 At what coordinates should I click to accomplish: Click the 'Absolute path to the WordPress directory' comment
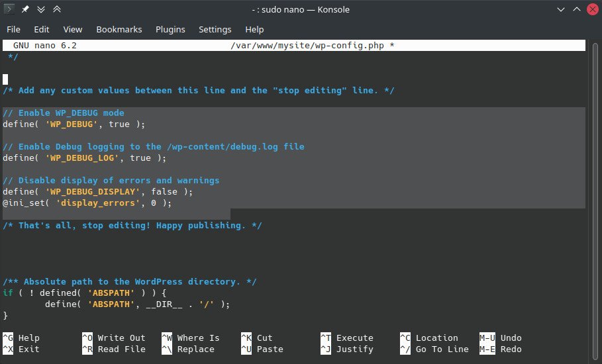pyautogui.click(x=130, y=282)
